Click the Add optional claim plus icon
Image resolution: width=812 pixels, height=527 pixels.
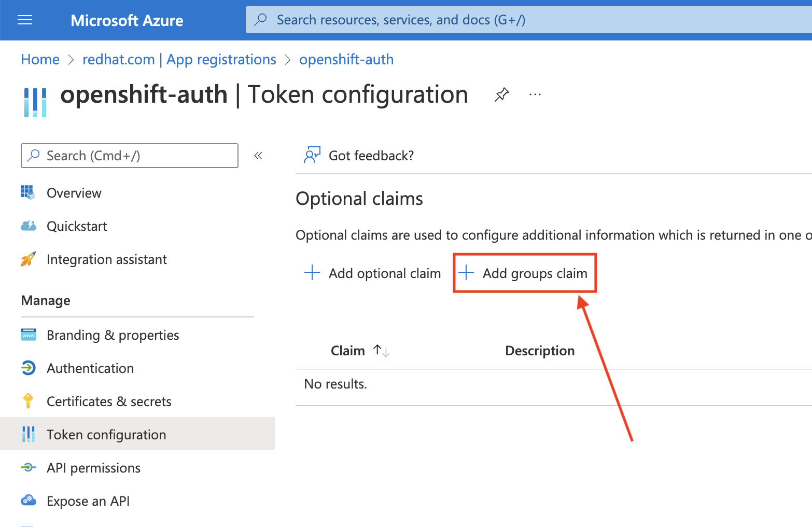pyautogui.click(x=312, y=273)
